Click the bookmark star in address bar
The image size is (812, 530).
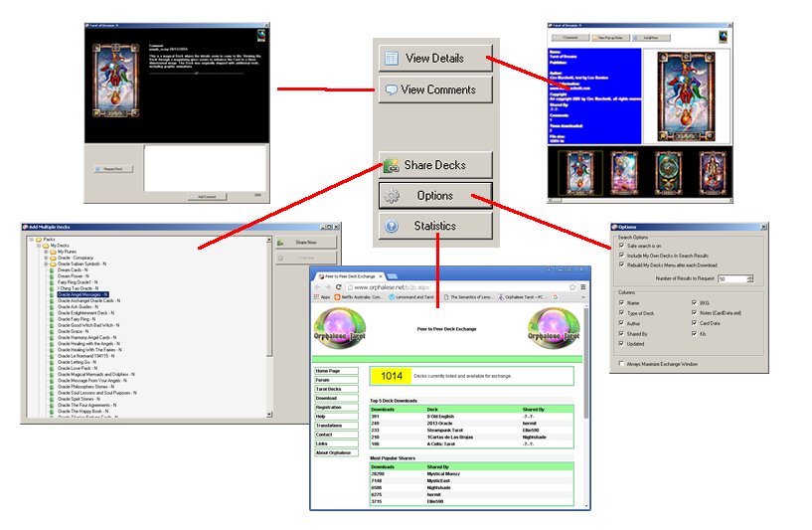[572, 287]
